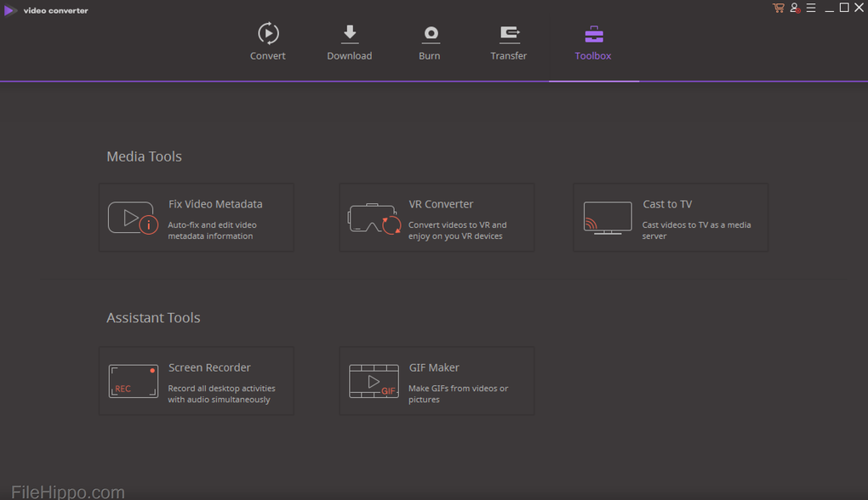
Task: Click the GIF Maker filmstrip icon
Action: click(x=374, y=381)
